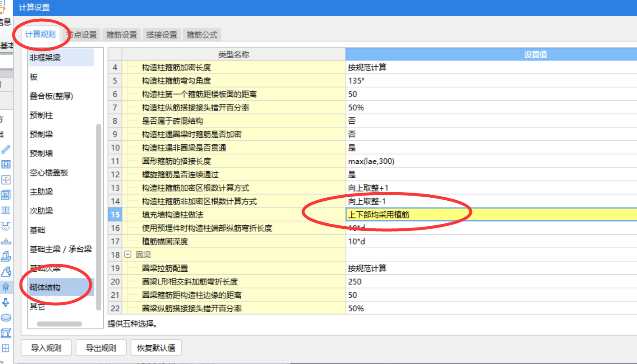Switch to the 节点设置 tab

[x=82, y=35]
